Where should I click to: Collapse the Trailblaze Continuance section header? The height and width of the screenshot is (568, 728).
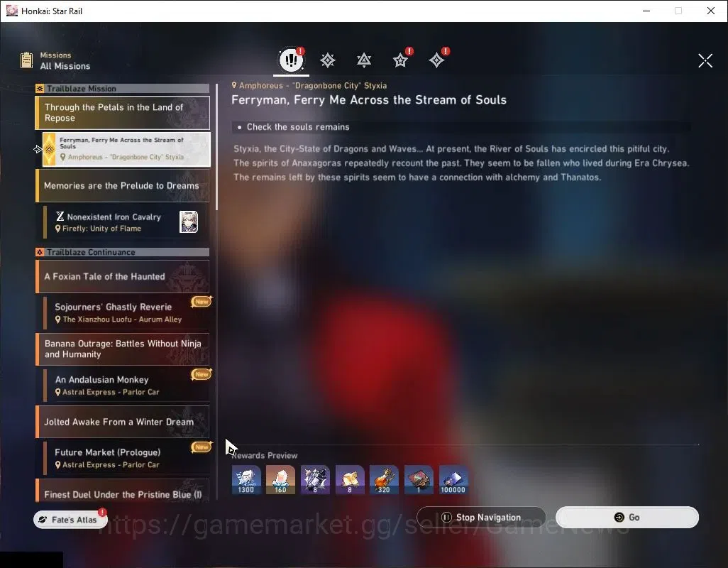click(x=123, y=252)
